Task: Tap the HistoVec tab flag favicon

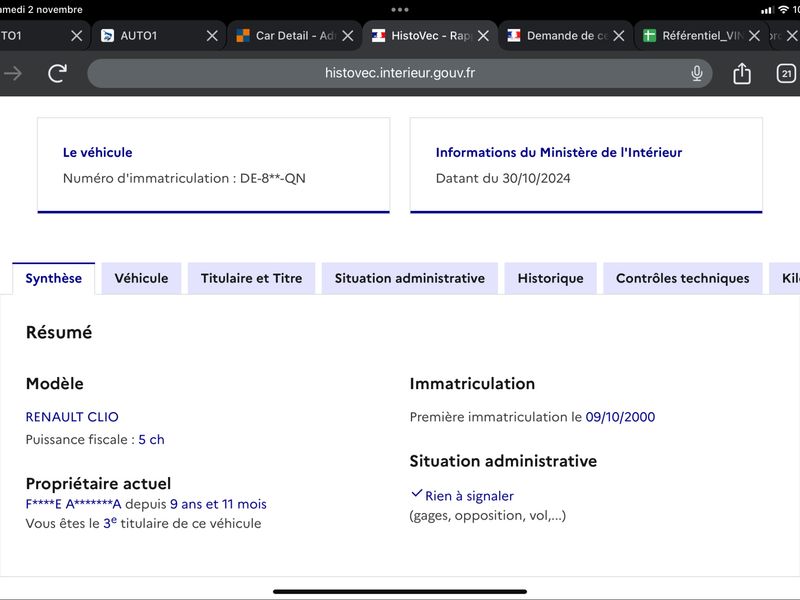Action: click(379, 36)
